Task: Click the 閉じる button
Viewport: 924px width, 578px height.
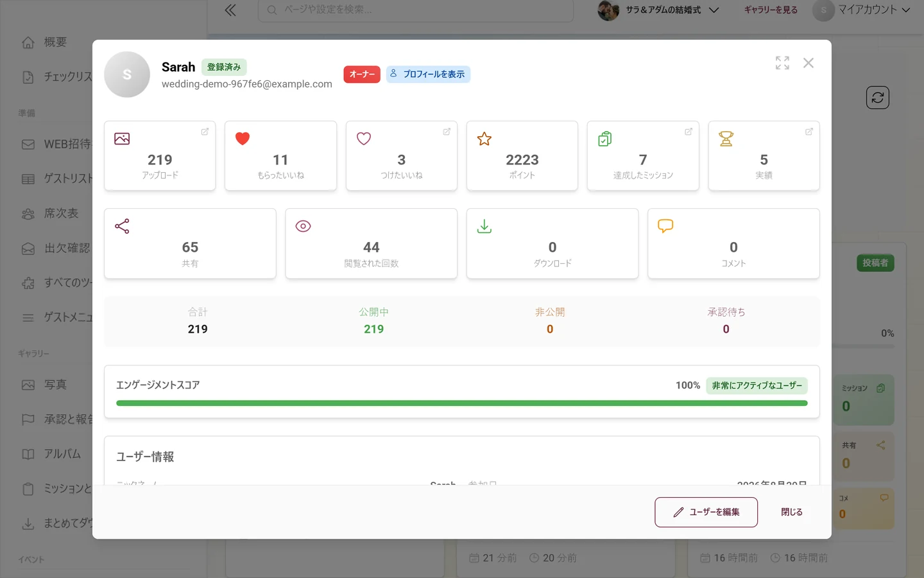Action: [x=792, y=512]
